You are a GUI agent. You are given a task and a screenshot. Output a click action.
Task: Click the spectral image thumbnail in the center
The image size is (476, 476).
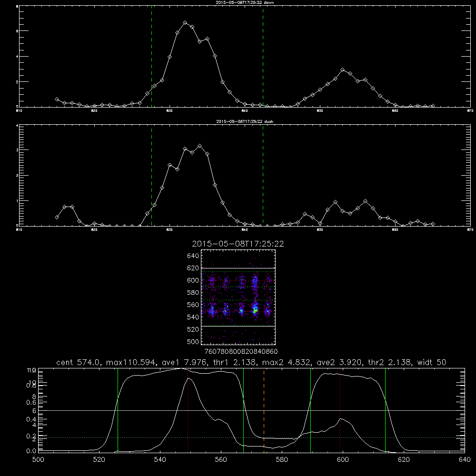(238, 297)
